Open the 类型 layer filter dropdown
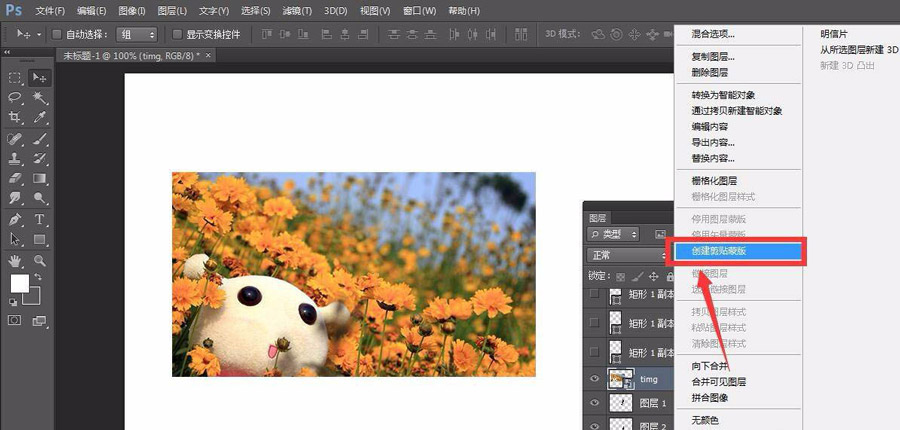Image resolution: width=900 pixels, height=430 pixels. 613,234
